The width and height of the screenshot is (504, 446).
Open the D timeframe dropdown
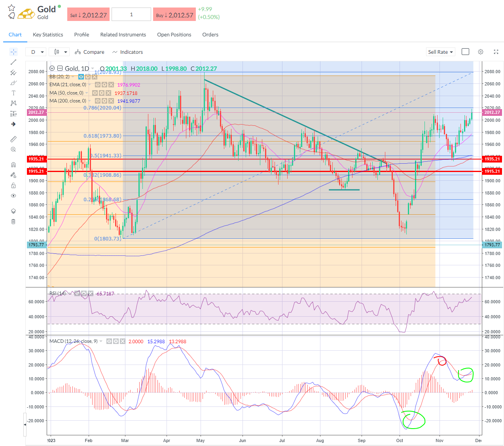tap(36, 52)
